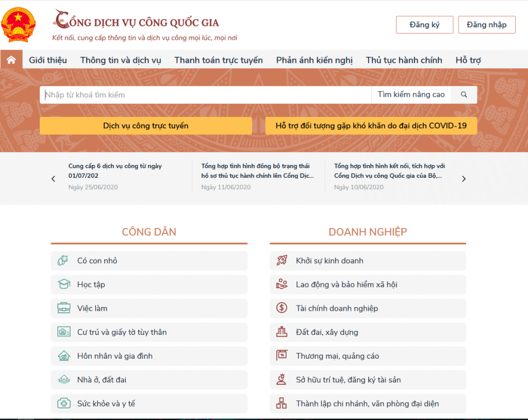Click the national emblem logo
The height and width of the screenshot is (420, 528).
19,24
